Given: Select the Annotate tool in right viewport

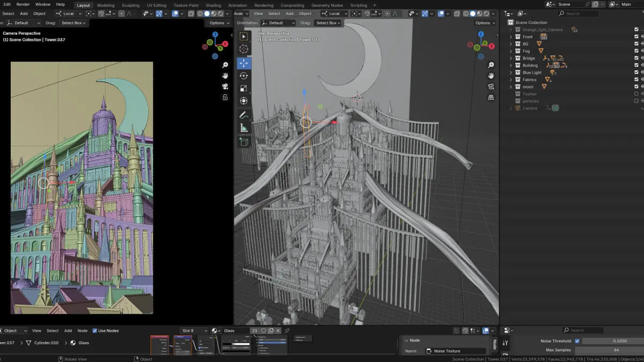Looking at the screenshot, I should (244, 115).
